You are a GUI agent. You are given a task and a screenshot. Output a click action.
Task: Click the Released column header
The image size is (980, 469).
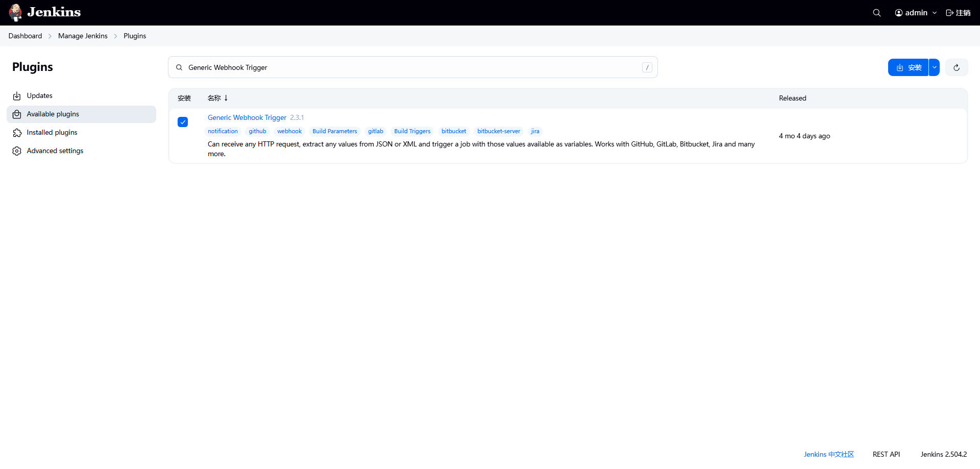pos(792,98)
